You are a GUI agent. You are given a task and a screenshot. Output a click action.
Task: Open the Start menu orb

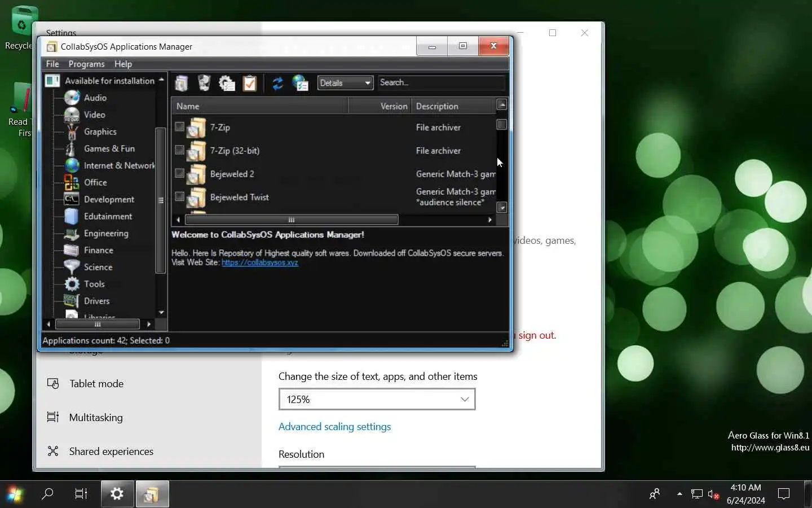(x=15, y=494)
